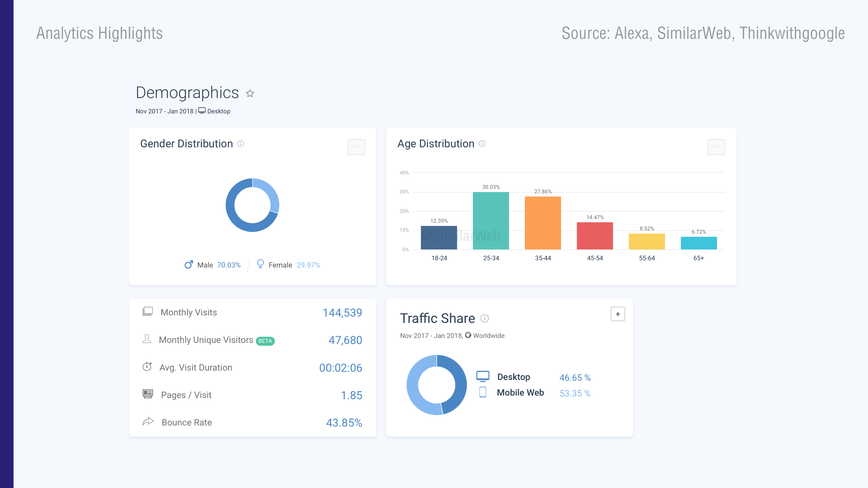Click the favorite star next to Demographics
Image resolution: width=868 pixels, height=488 pixels.
pyautogui.click(x=250, y=93)
